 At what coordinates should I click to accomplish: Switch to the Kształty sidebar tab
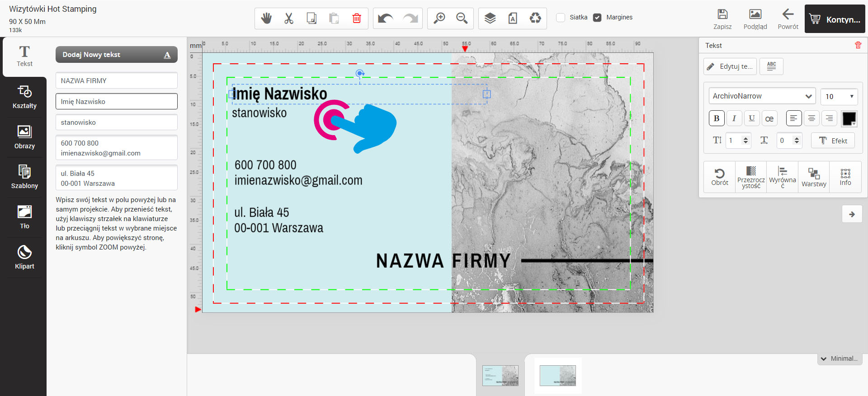24,97
